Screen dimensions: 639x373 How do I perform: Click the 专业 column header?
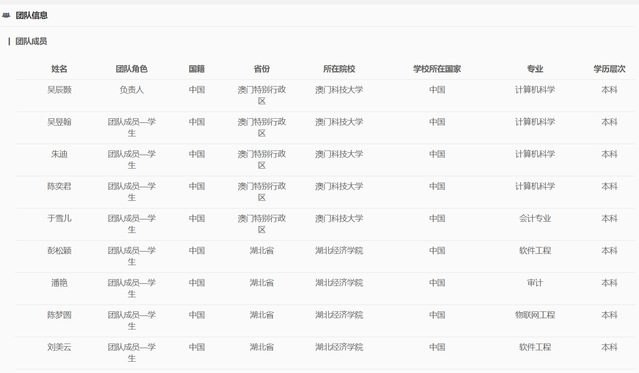[x=535, y=69]
